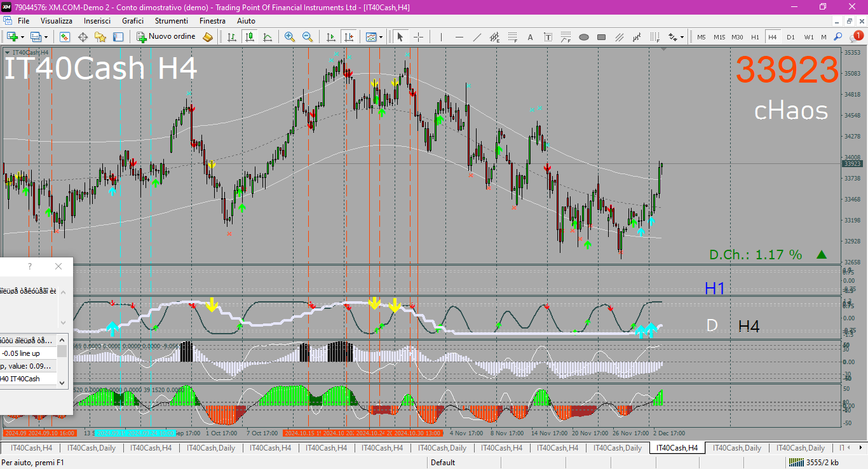Switch timeframe to W1
Viewport: 868px width, 469px height.
(809, 37)
